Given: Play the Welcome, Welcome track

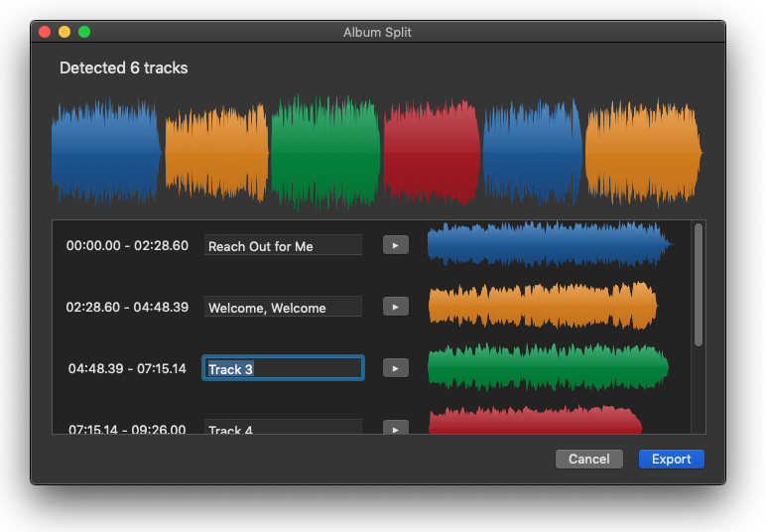Looking at the screenshot, I should coord(396,307).
